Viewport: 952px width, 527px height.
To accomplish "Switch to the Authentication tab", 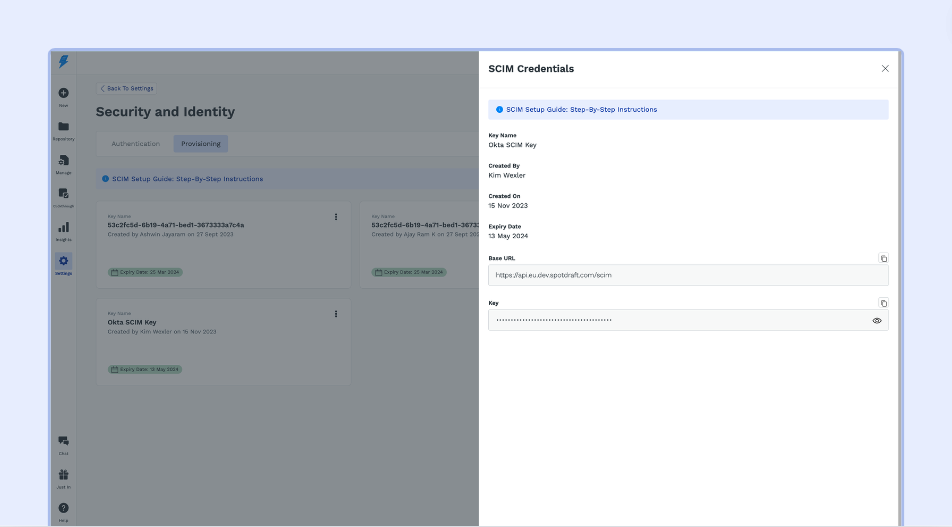I will [135, 144].
